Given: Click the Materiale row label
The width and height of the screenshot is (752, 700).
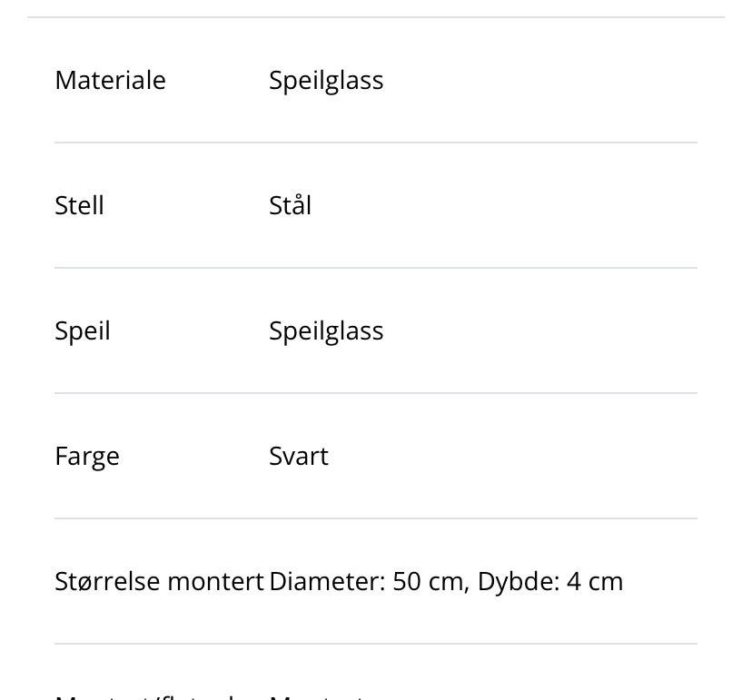Looking at the screenshot, I should click(110, 80).
